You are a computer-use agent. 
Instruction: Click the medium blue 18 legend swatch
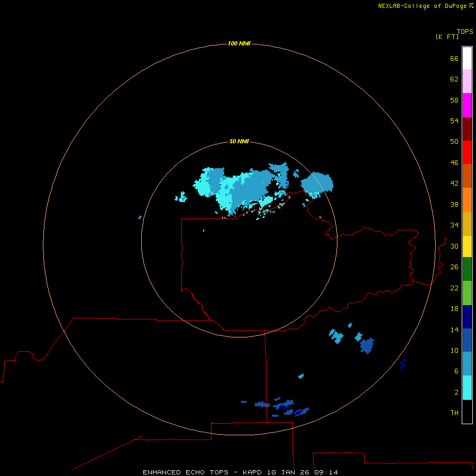tap(467, 340)
